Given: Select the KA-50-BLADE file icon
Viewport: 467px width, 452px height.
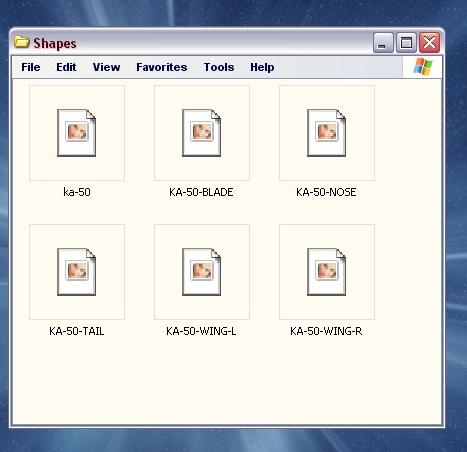Looking at the screenshot, I should (x=201, y=133).
